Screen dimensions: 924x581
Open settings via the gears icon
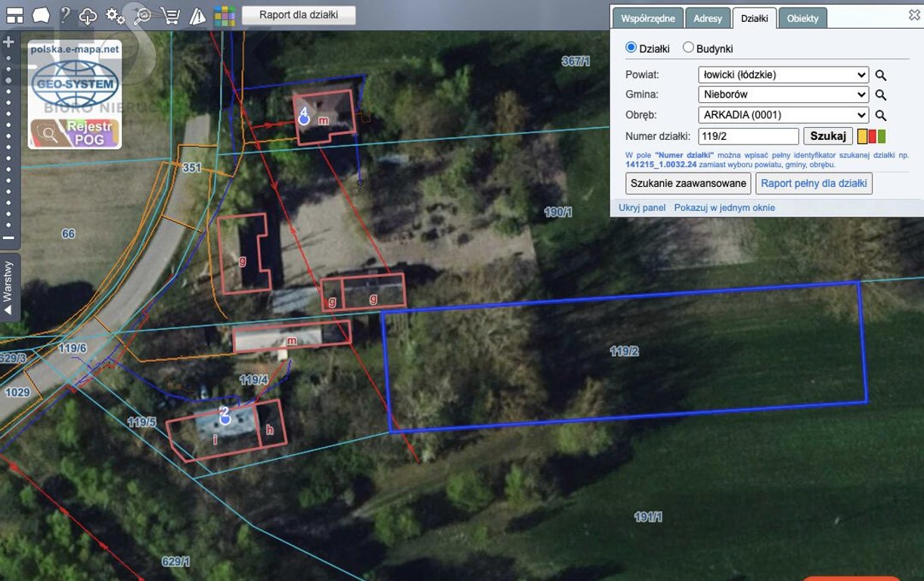[115, 15]
